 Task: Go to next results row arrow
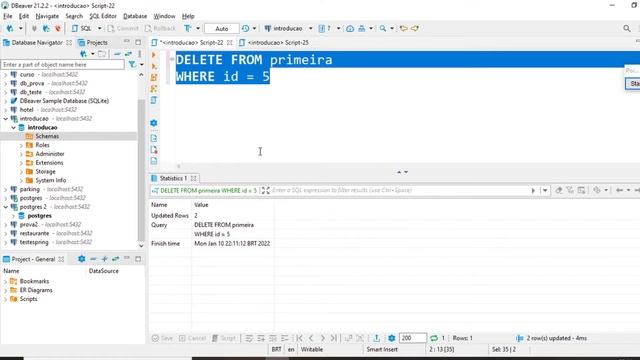click(x=322, y=338)
